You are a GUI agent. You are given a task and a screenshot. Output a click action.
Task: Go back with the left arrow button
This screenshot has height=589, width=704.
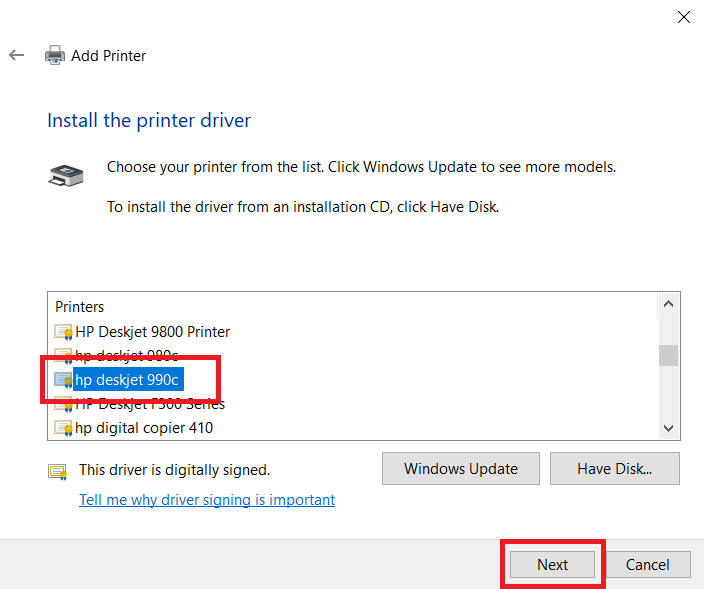click(x=17, y=55)
